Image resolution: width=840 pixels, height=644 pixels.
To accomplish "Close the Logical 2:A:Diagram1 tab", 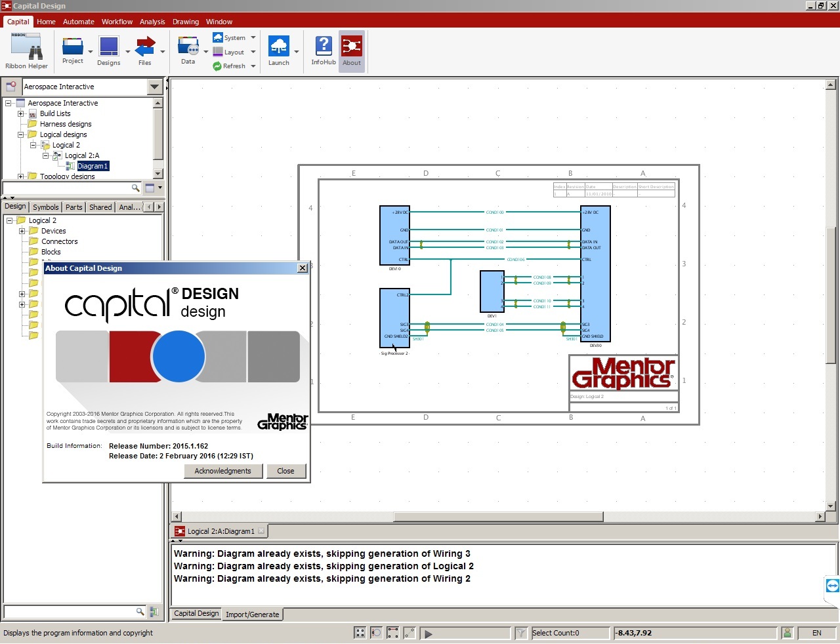I will point(261,531).
